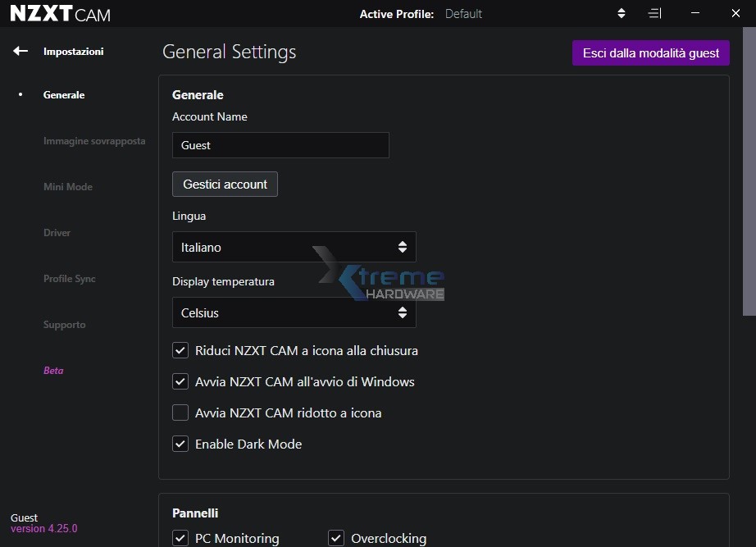The width and height of the screenshot is (756, 547).
Task: Focus the Account Name field
Action: point(280,145)
